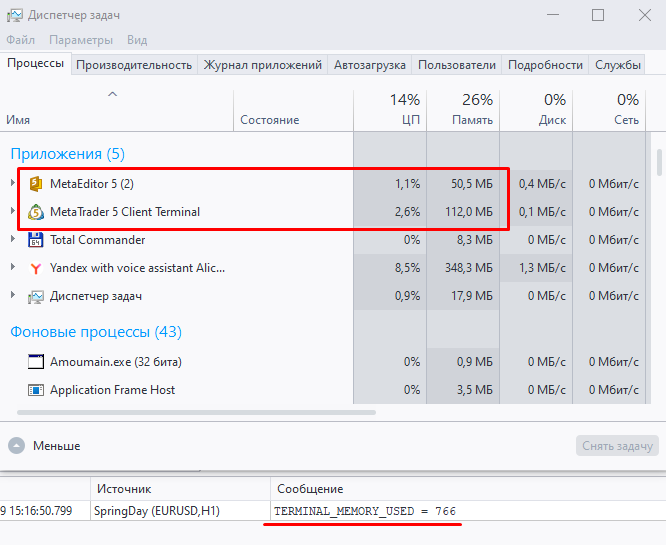Image resolution: width=666 pixels, height=545 pixels.
Task: Expand the MetaEditor 5 process group
Action: tap(13, 184)
